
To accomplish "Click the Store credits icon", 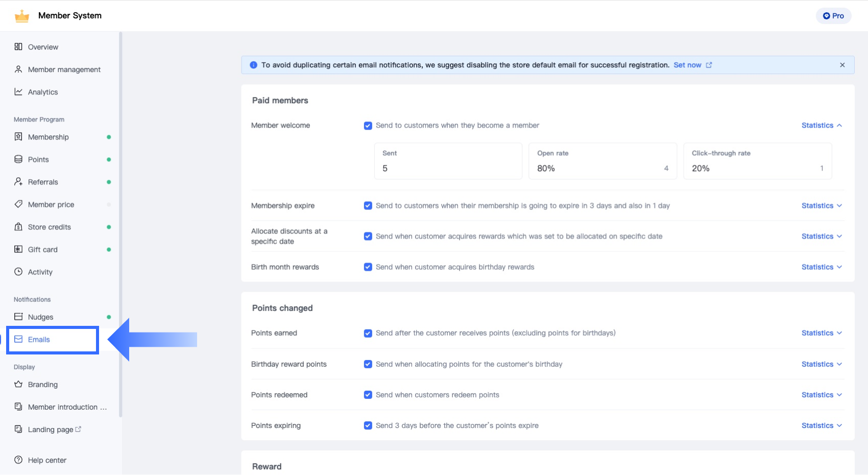I will pyautogui.click(x=18, y=226).
